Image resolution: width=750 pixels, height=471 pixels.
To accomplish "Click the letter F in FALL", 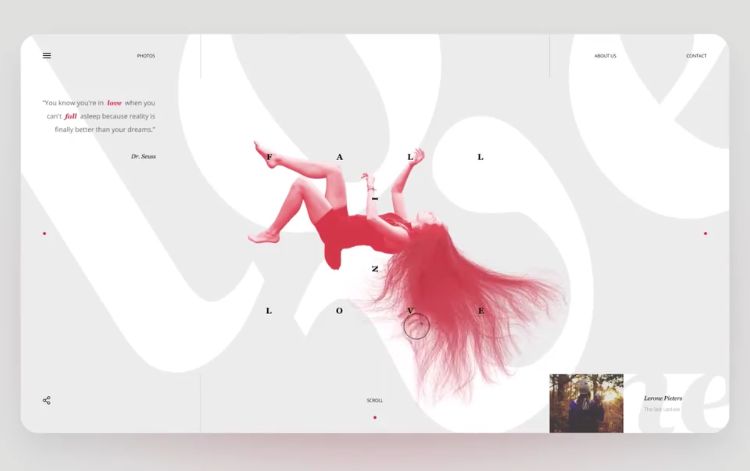I will tap(269, 157).
